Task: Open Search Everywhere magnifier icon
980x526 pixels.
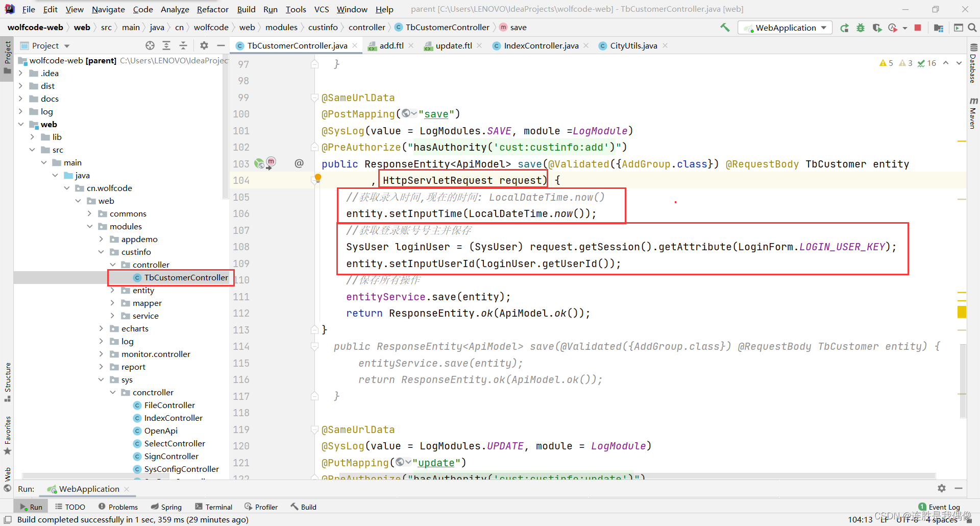Action: point(972,28)
